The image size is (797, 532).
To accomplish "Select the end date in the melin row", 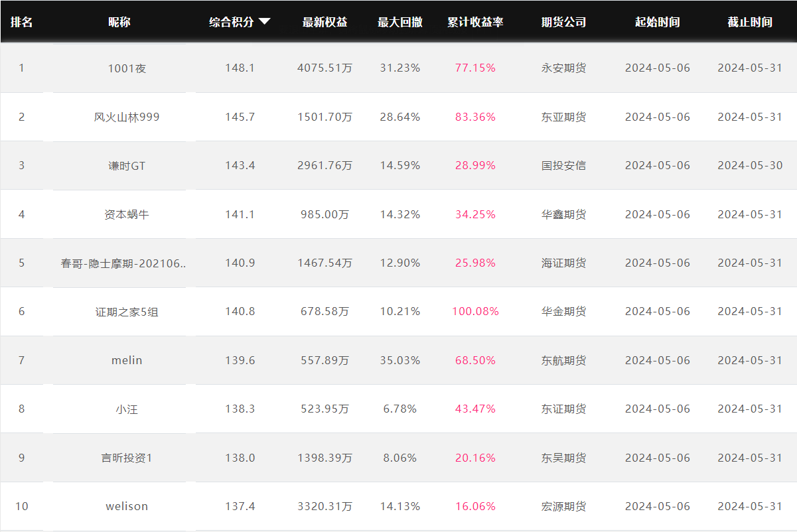I will click(x=750, y=360).
